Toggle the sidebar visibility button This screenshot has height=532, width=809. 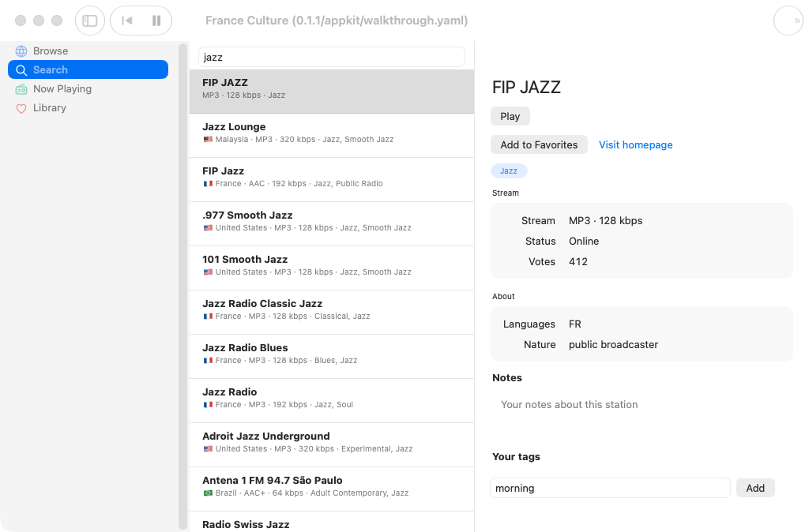90,21
